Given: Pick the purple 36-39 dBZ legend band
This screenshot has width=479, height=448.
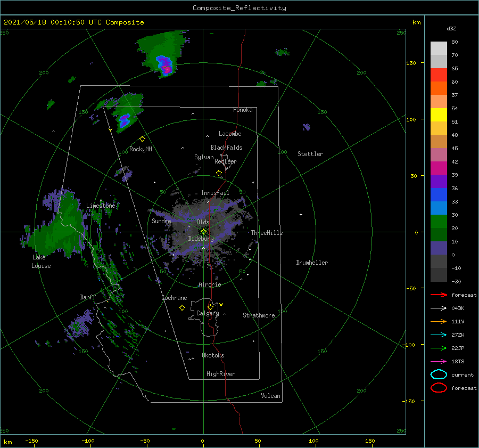Looking at the screenshot, I should pos(439,181).
